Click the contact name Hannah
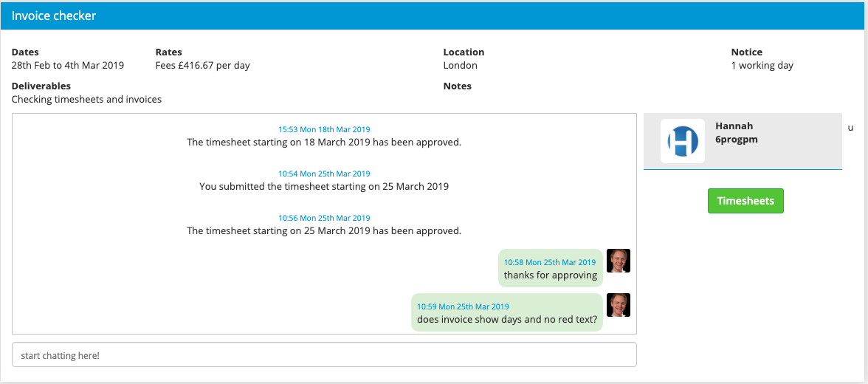The height and width of the screenshot is (384, 868). click(734, 126)
